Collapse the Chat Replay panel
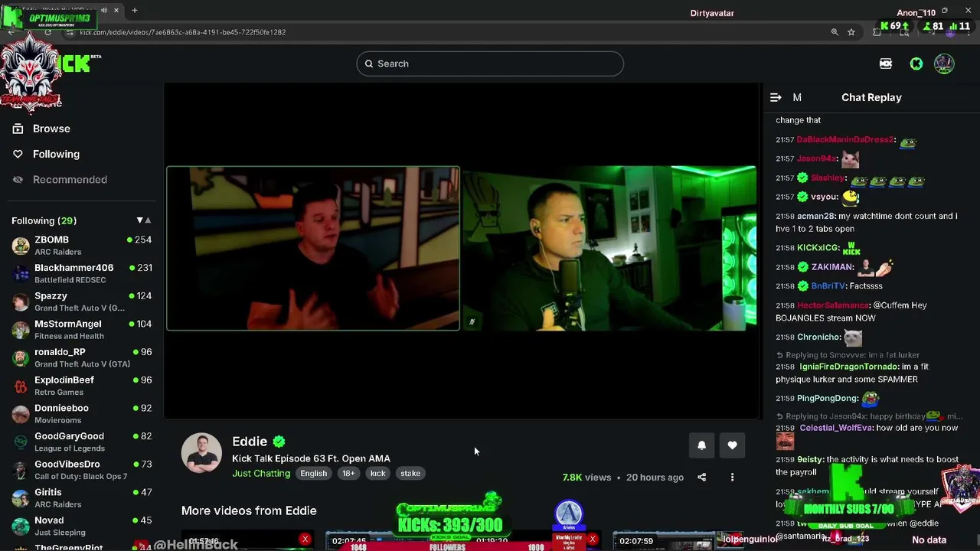The width and height of the screenshot is (980, 551). click(776, 97)
